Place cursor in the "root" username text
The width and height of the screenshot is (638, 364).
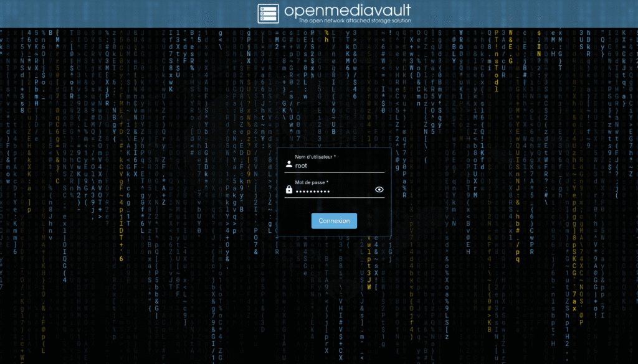point(302,166)
